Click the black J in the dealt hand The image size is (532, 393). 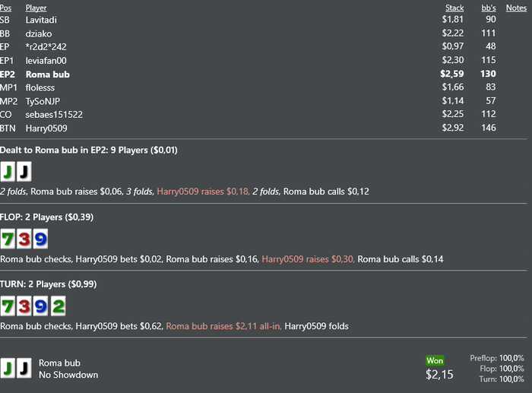pyautogui.click(x=24, y=172)
